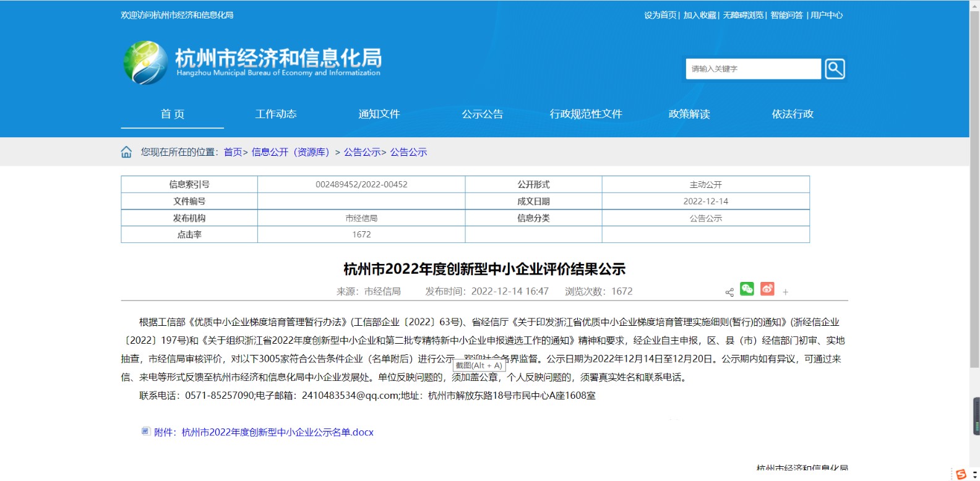Click the contact phone 0571-85257090 line
980x481 pixels.
point(367,396)
